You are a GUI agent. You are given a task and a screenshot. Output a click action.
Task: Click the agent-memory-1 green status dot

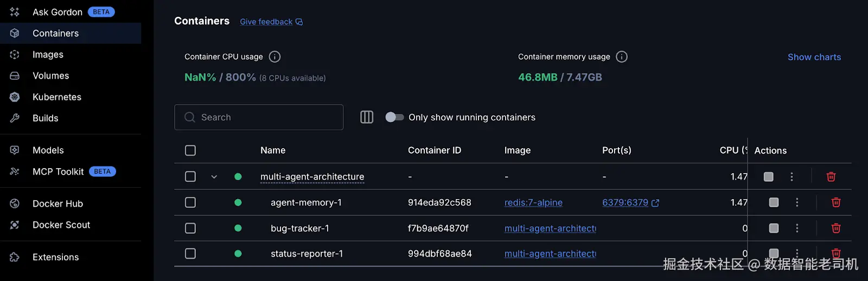[238, 202]
